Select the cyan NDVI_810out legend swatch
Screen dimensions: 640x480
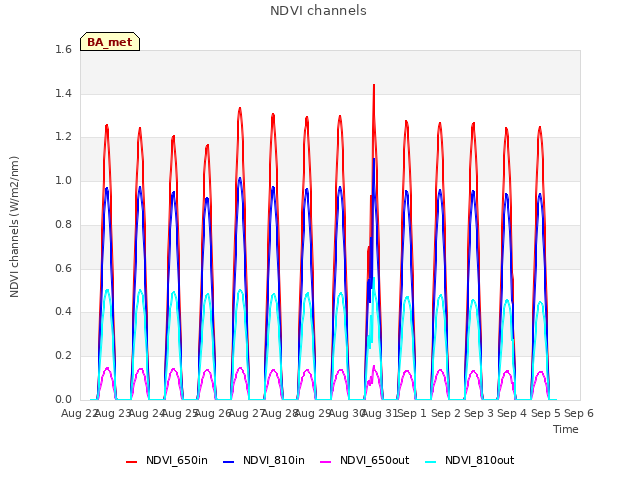(x=430, y=462)
